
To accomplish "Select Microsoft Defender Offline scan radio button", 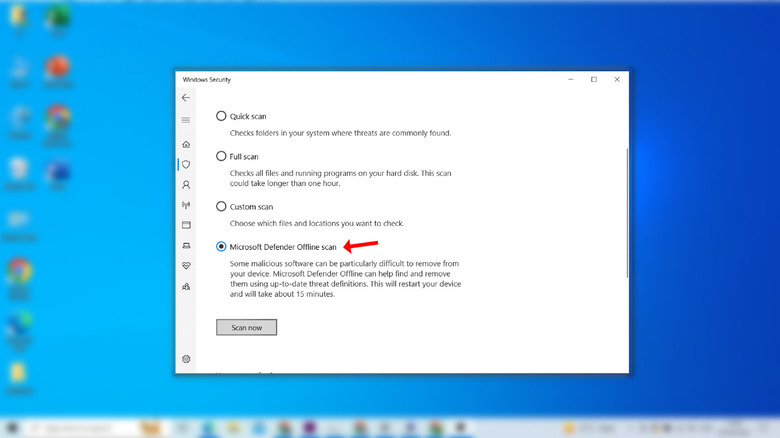I will pos(221,246).
